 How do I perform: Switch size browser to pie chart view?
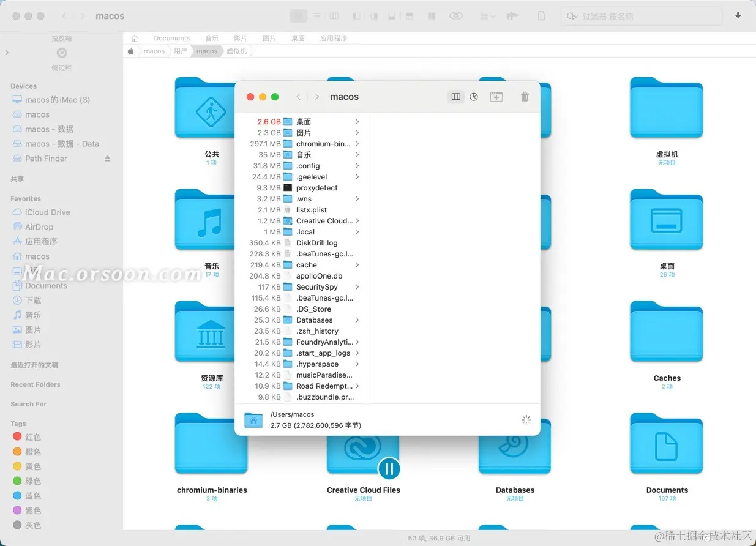474,97
